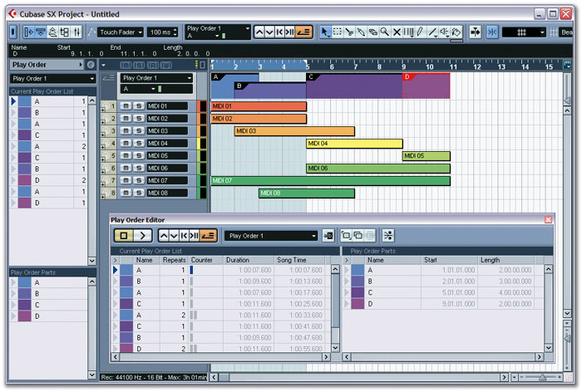Select the Range Selection tool
The width and height of the screenshot is (582, 392).
(x=337, y=32)
